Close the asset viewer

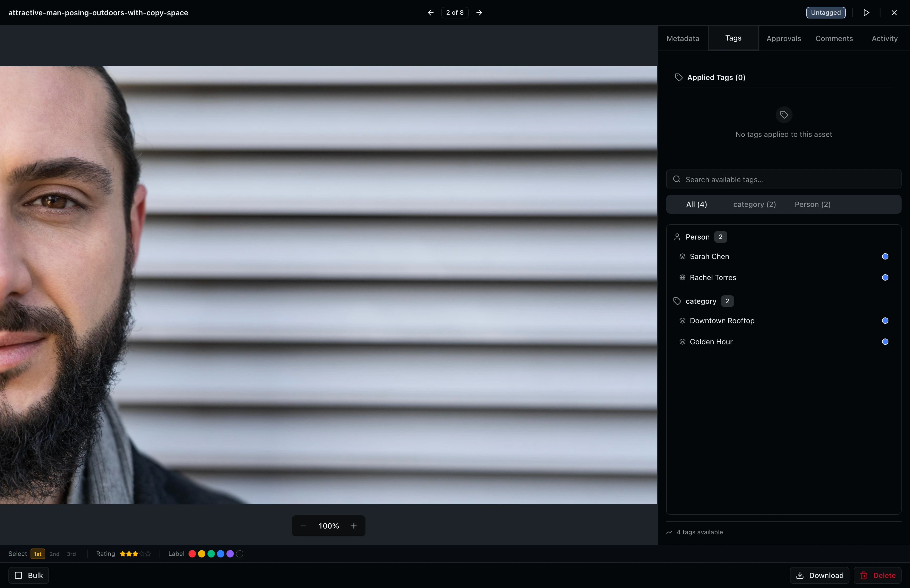tap(894, 13)
